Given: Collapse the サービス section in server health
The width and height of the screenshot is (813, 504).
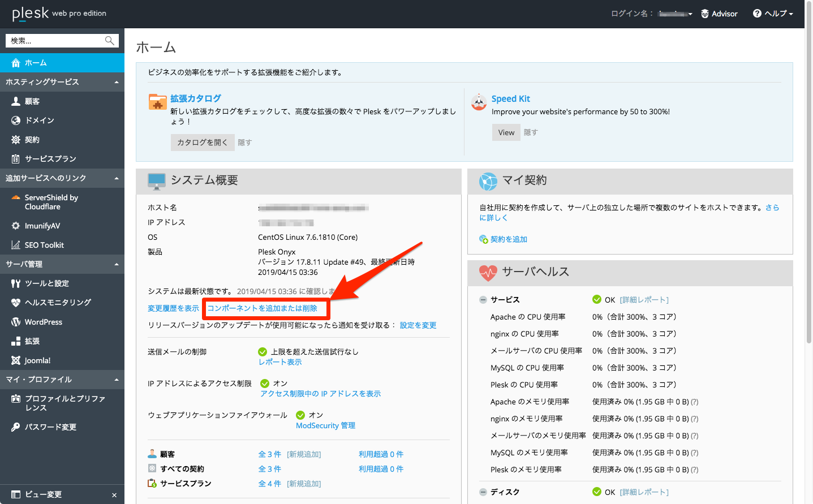Looking at the screenshot, I should [x=483, y=300].
